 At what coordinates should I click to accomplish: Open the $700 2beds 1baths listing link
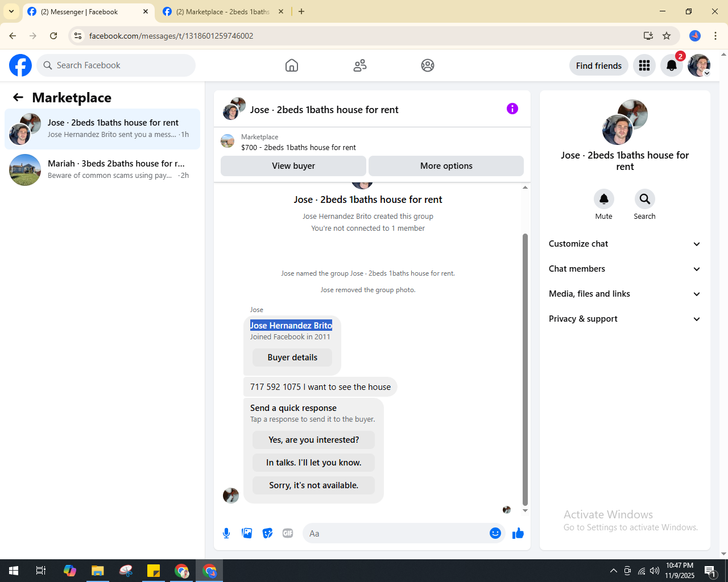coord(299,147)
